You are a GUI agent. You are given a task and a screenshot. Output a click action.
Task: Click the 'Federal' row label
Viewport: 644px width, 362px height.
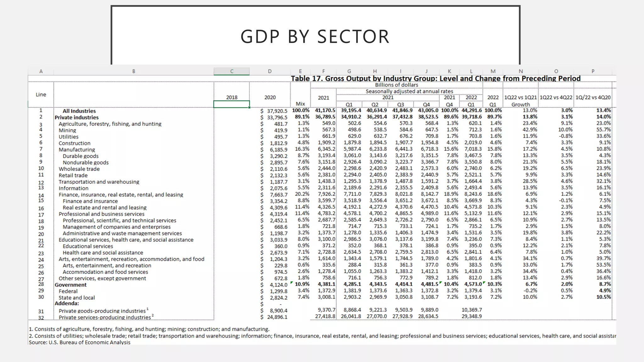point(68,291)
